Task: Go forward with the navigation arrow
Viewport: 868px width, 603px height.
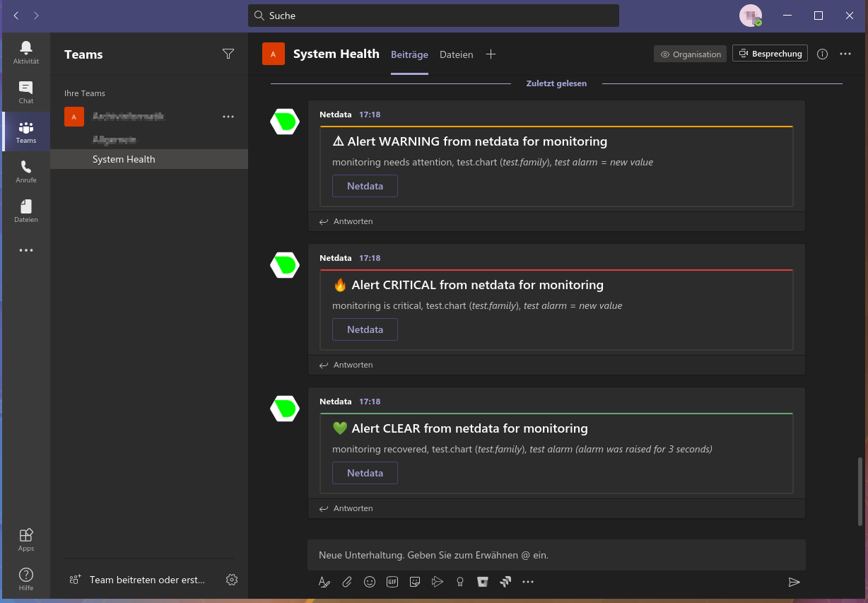Action: 36,16
